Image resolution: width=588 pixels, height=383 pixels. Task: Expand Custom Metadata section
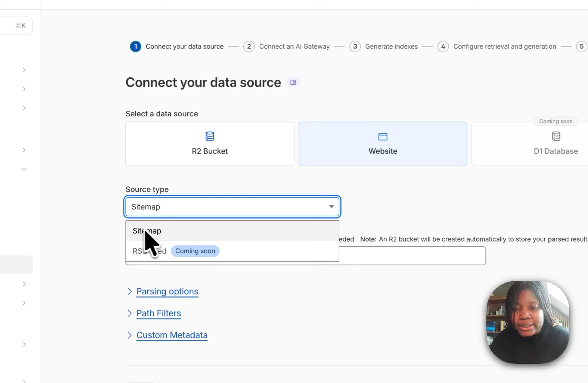click(x=172, y=335)
